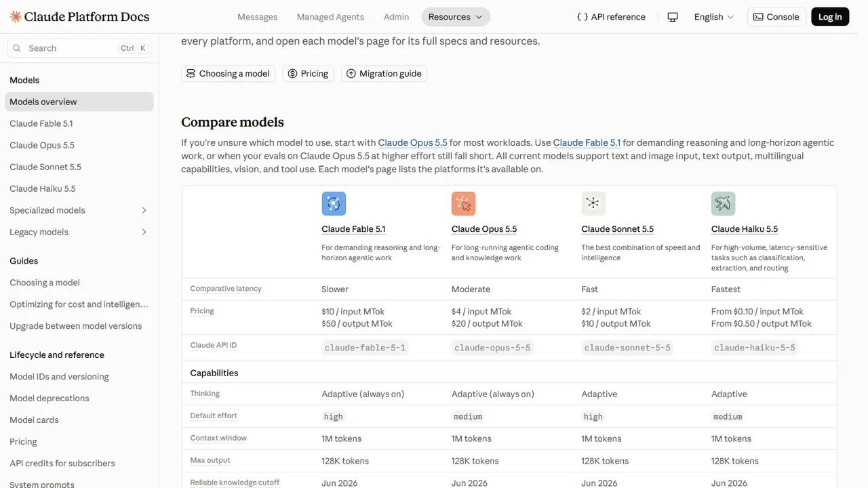Click the Thinking row label
The image size is (868, 488).
[205, 393]
